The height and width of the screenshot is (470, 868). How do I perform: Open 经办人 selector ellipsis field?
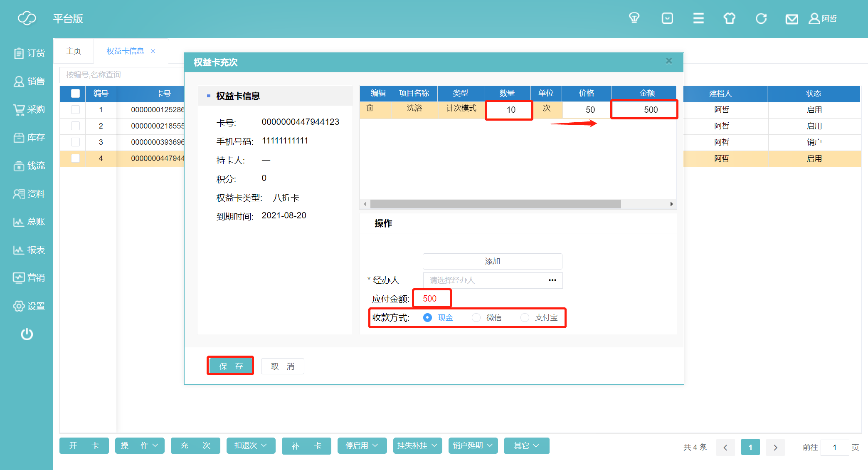[x=552, y=280]
